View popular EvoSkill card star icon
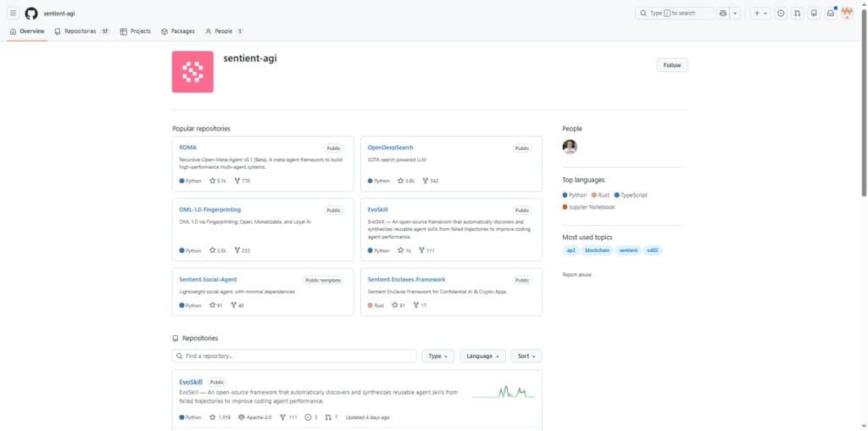The image size is (868, 431). pyautogui.click(x=401, y=250)
